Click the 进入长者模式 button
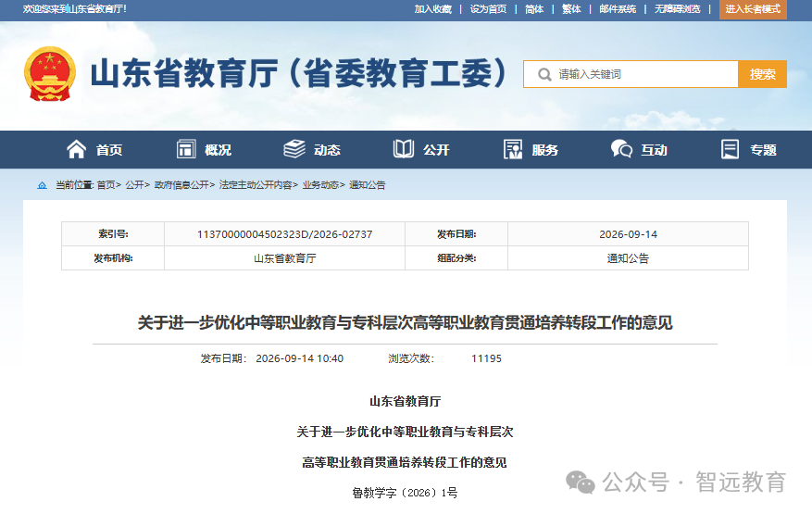 click(x=753, y=9)
